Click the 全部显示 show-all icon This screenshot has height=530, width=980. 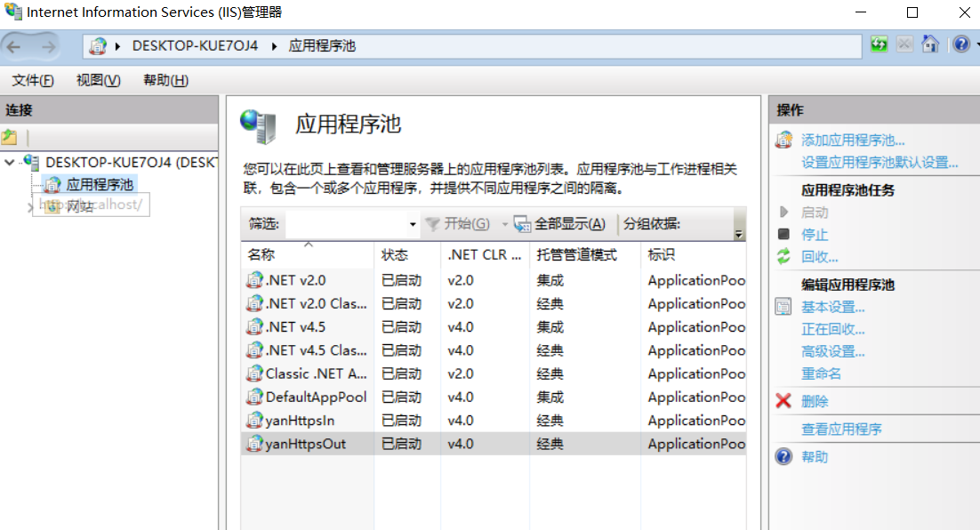[x=523, y=224]
